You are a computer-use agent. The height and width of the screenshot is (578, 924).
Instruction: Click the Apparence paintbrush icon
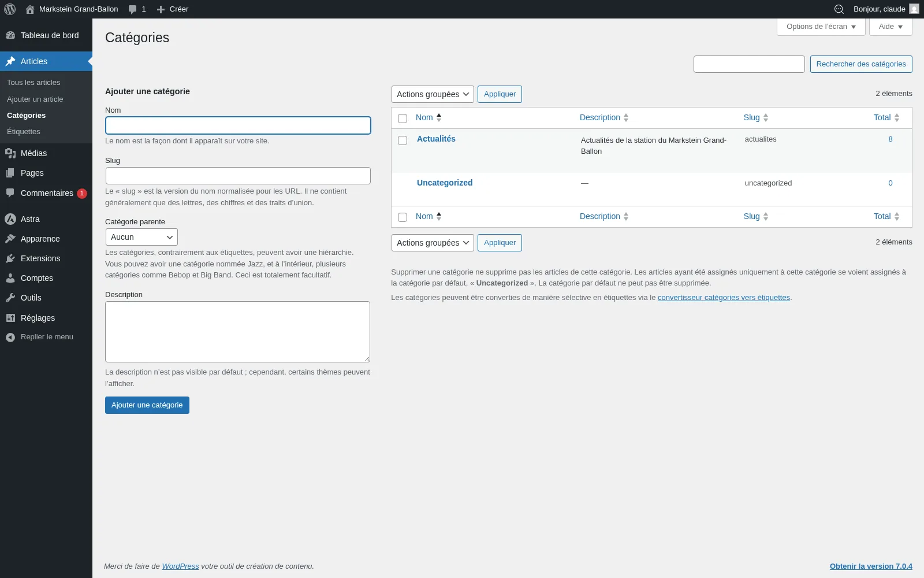coord(10,239)
